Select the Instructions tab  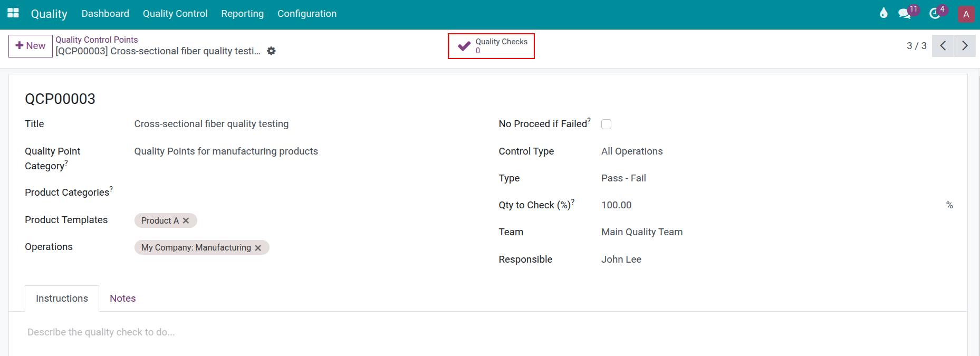coord(62,299)
